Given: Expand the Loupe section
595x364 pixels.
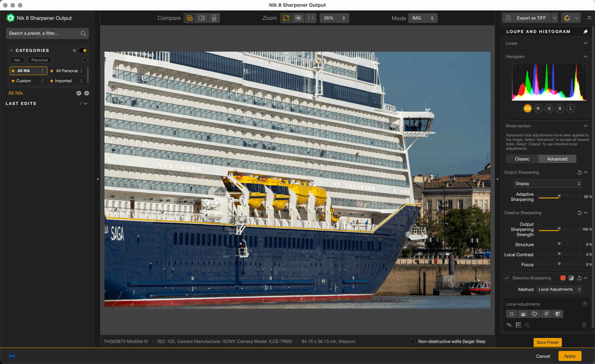Looking at the screenshot, I should point(586,43).
